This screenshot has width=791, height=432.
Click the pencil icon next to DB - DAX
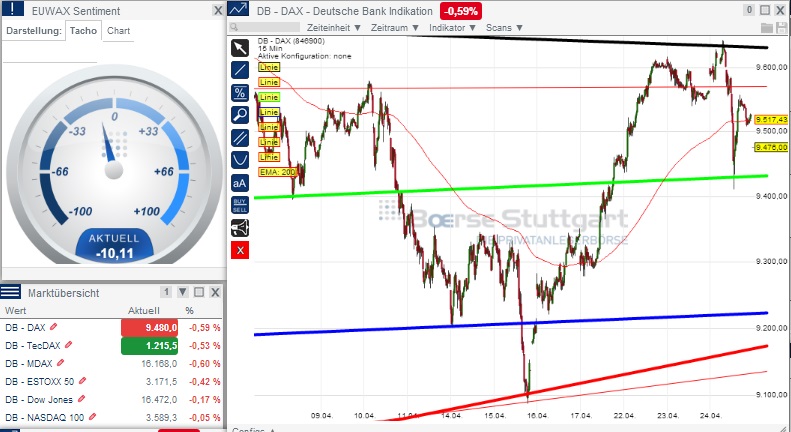pos(53,327)
